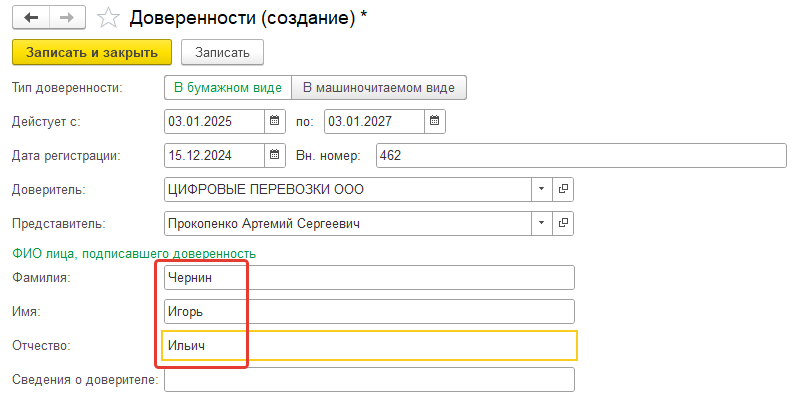
Task: Go back with the left arrow button
Action: pyautogui.click(x=31, y=18)
